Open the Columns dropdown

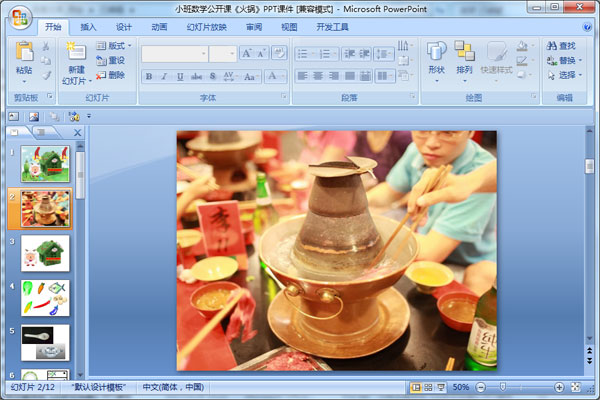(x=384, y=76)
